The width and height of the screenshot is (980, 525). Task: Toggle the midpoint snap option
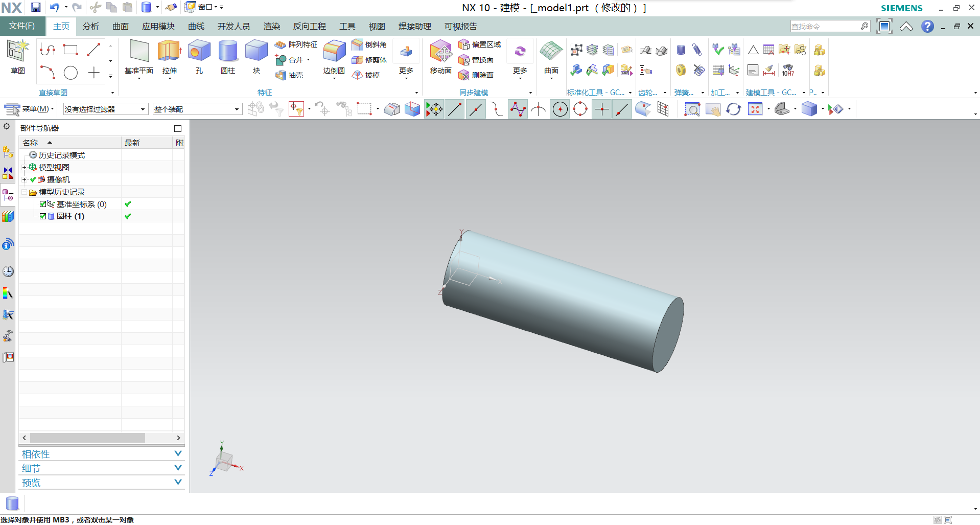(x=476, y=109)
